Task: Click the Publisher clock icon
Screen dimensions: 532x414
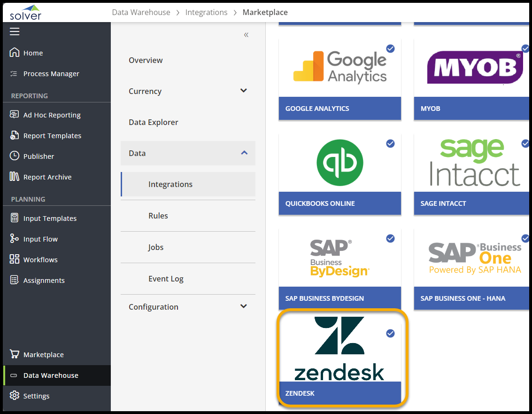Action: 15,156
